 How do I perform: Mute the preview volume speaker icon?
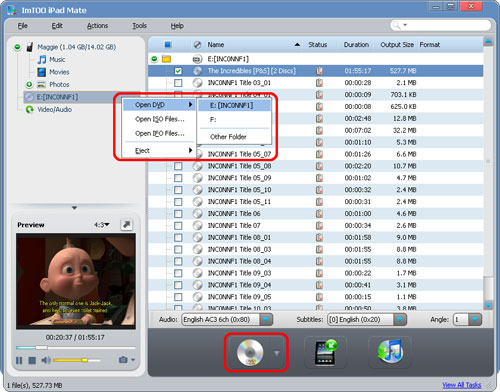[46, 360]
